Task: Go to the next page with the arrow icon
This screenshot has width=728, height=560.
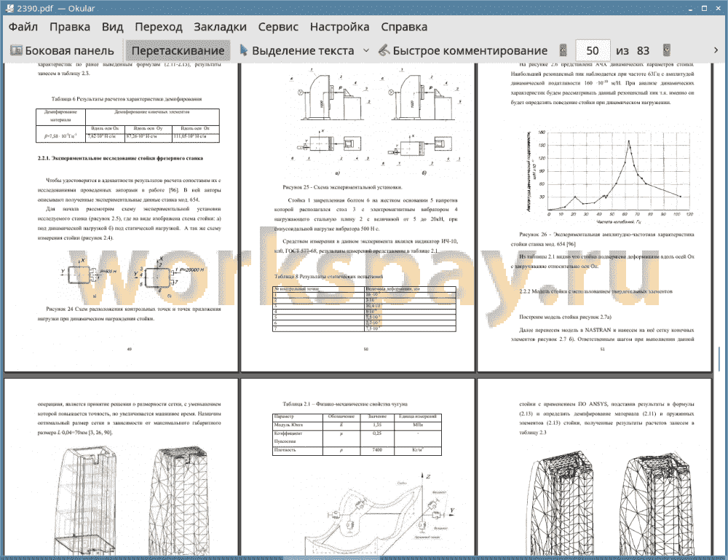Action: 667,50
